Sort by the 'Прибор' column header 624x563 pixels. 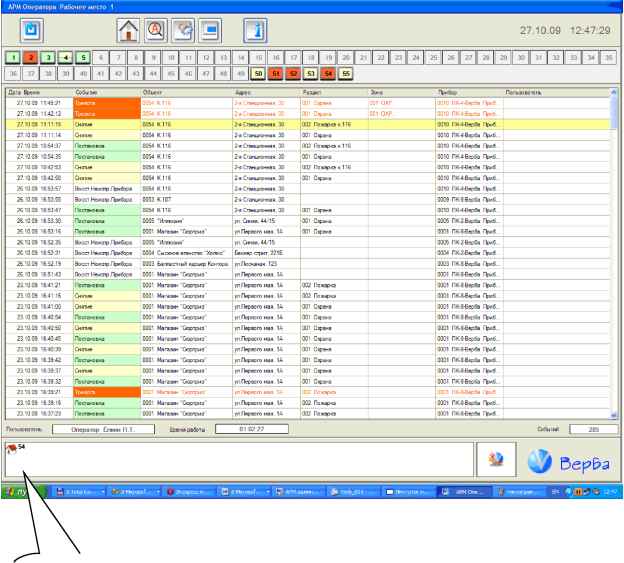pos(469,92)
